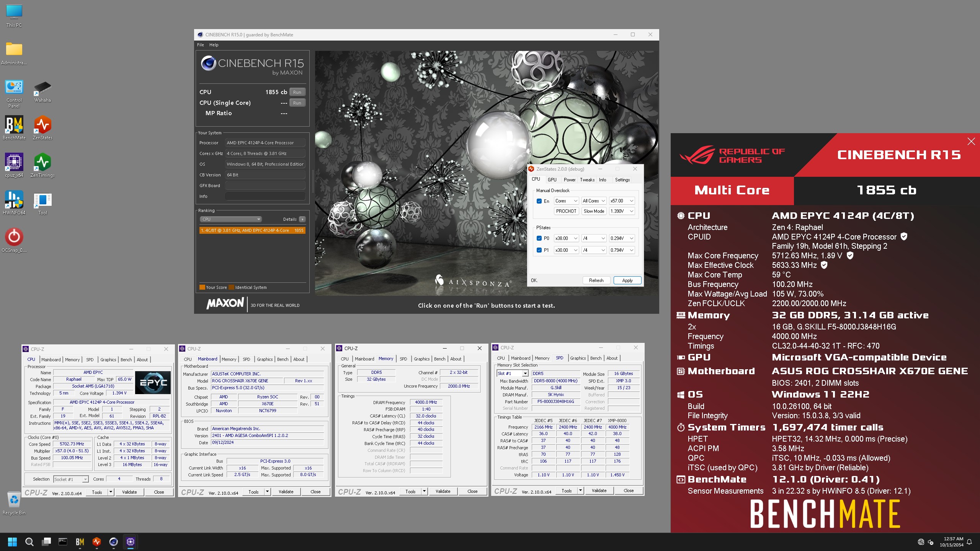Click the terminal icon in the taskbar
The image size is (980, 551).
(63, 542)
